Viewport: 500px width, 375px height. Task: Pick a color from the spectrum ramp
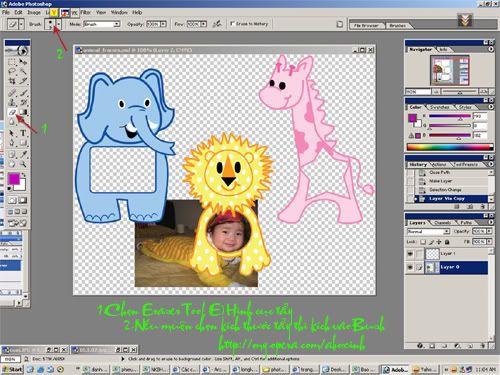(x=449, y=147)
